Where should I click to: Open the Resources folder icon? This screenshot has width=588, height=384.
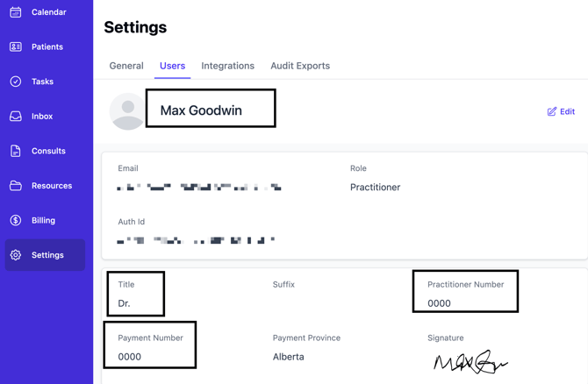coord(16,186)
